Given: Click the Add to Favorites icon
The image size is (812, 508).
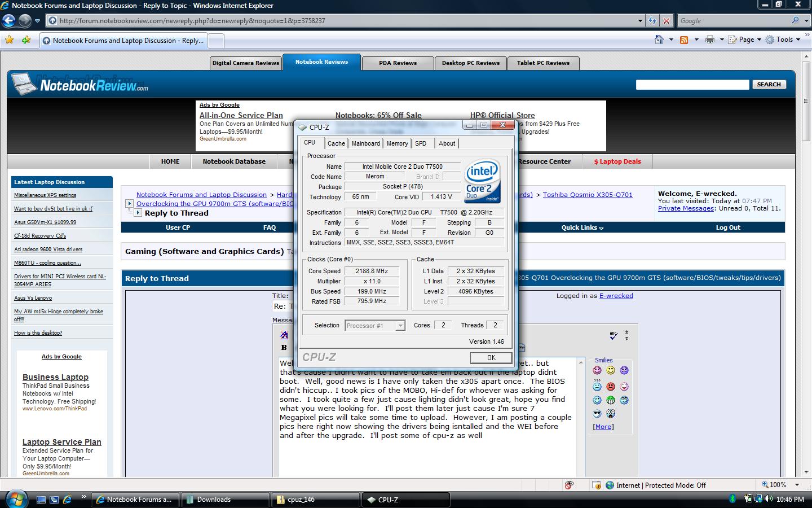Looking at the screenshot, I should (26, 40).
